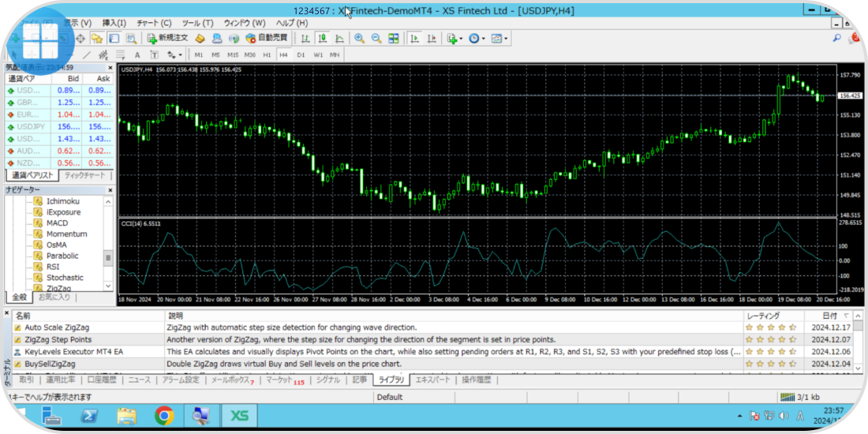The height and width of the screenshot is (434, 868).
Task: Open the 表示 (V) menu
Action: pos(77,23)
